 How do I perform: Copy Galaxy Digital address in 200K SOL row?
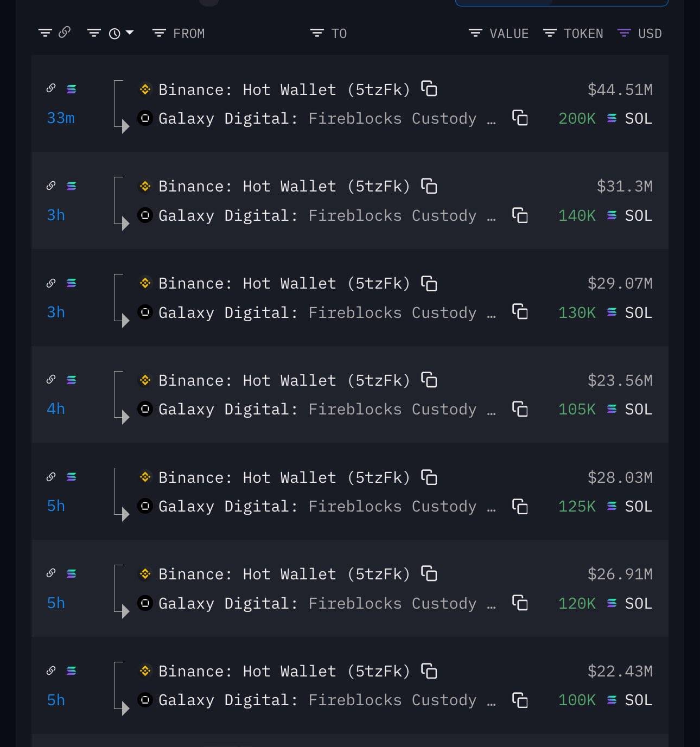(520, 118)
